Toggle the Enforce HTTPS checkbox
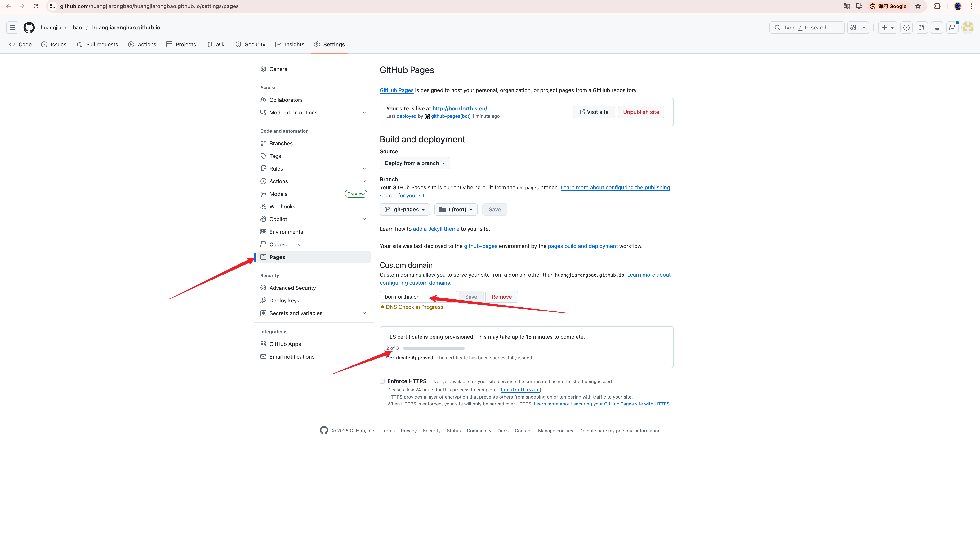 point(382,381)
